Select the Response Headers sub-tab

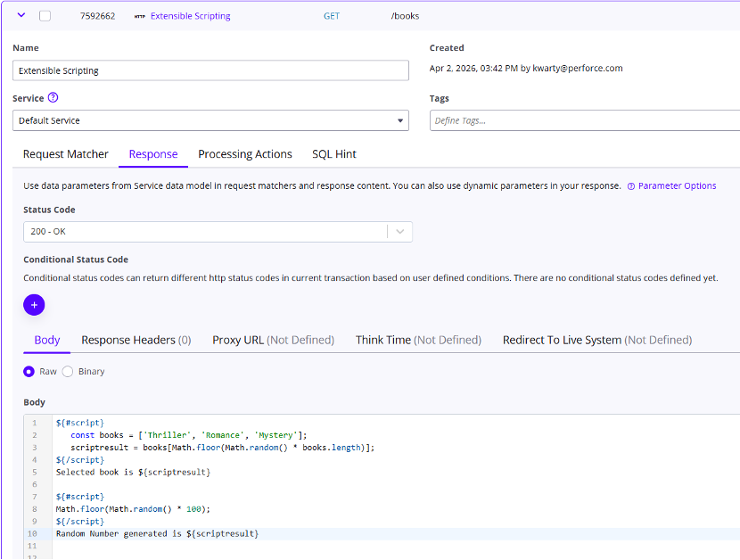pyautogui.click(x=136, y=340)
